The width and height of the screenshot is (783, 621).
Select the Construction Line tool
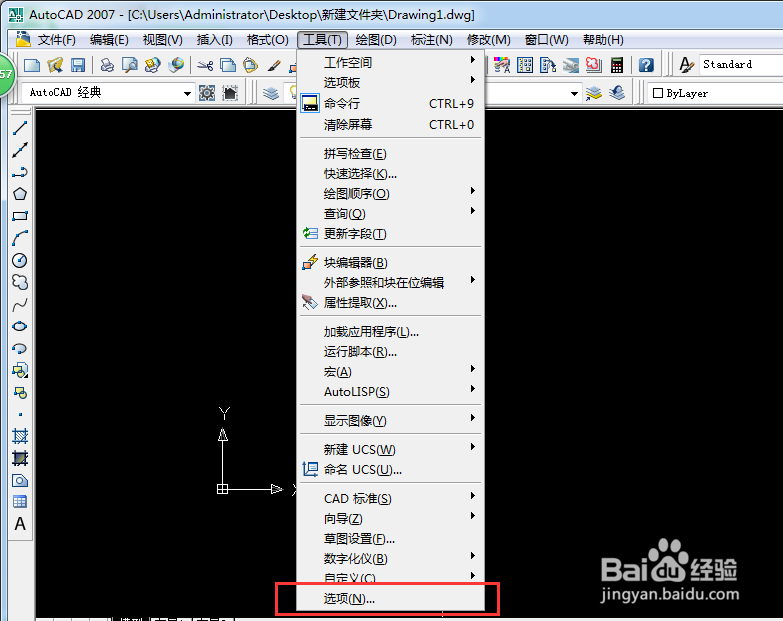20,150
